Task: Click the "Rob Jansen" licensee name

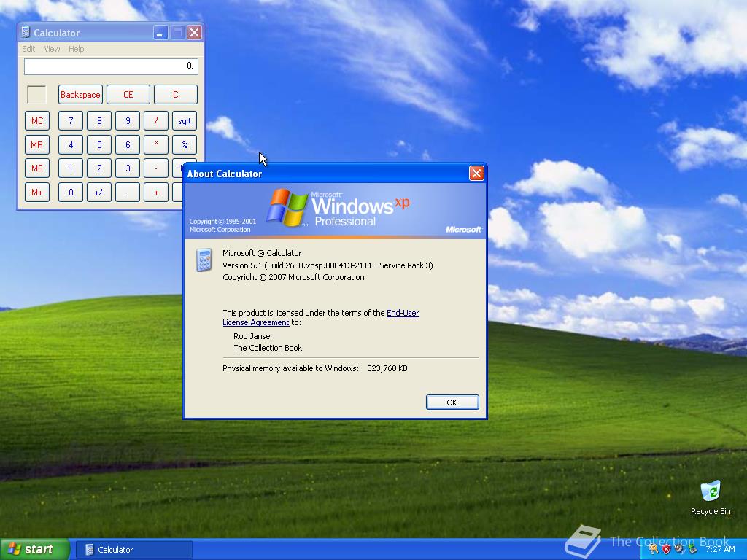Action: [x=254, y=336]
